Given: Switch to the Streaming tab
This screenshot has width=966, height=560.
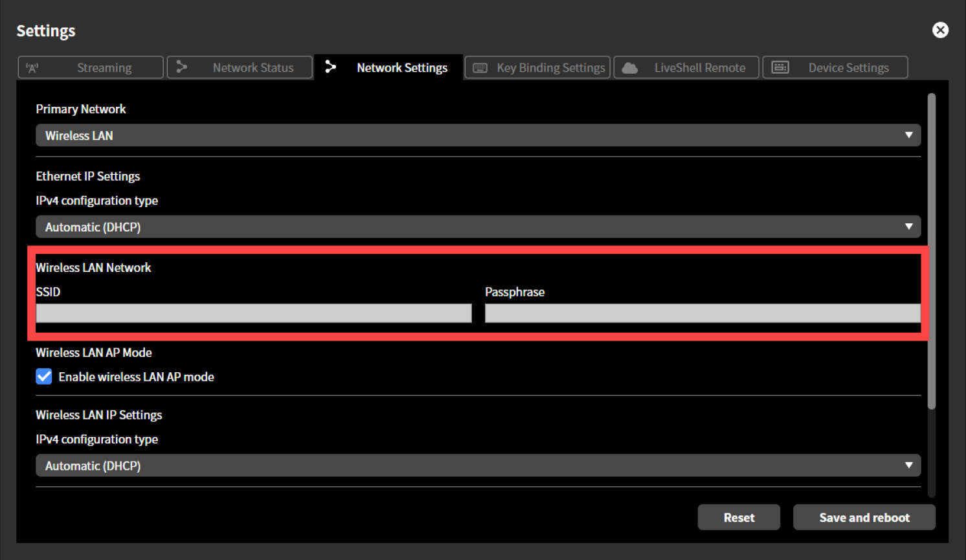Looking at the screenshot, I should [90, 67].
